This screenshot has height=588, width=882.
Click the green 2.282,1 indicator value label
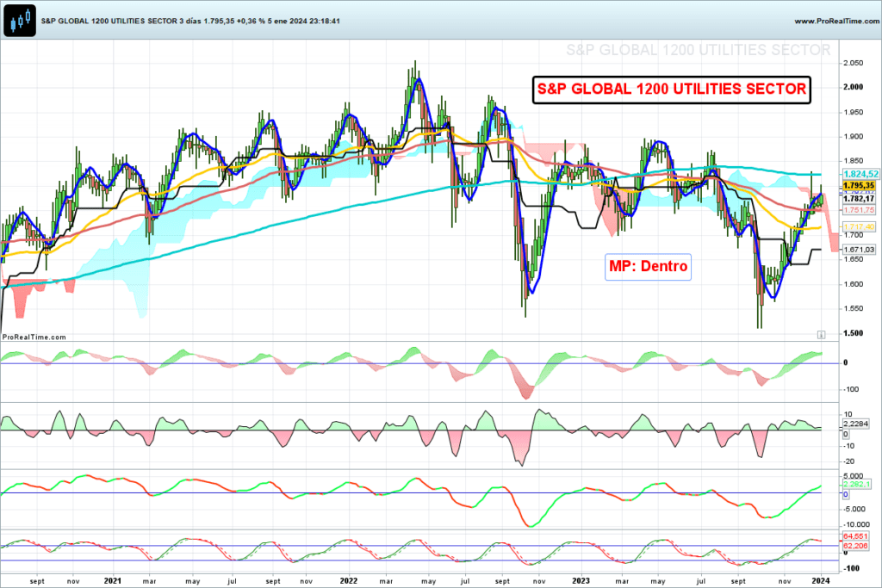[857, 484]
